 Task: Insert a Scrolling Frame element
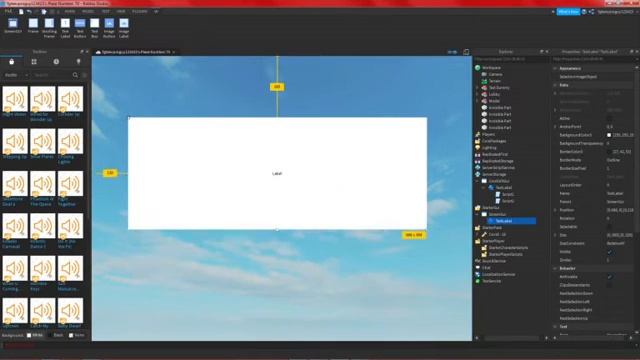click(49, 28)
